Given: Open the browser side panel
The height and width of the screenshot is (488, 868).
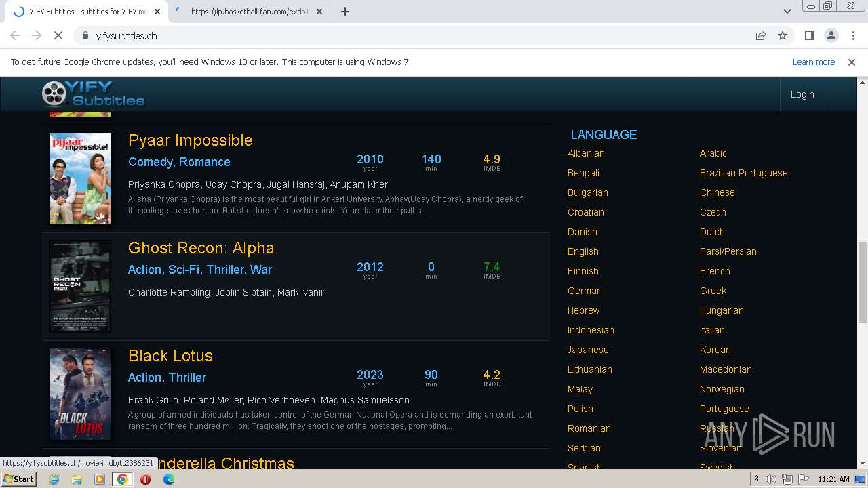Looking at the screenshot, I should (x=809, y=35).
